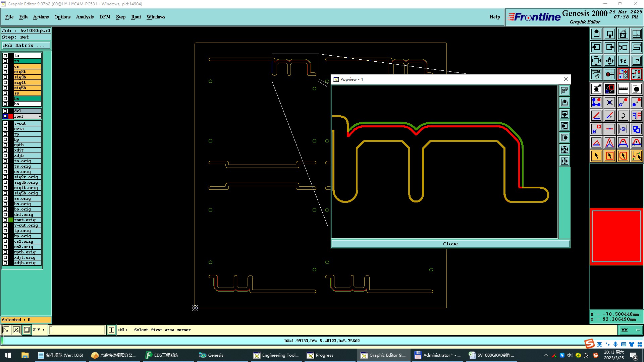Click the help question mark icon

(x=636, y=61)
